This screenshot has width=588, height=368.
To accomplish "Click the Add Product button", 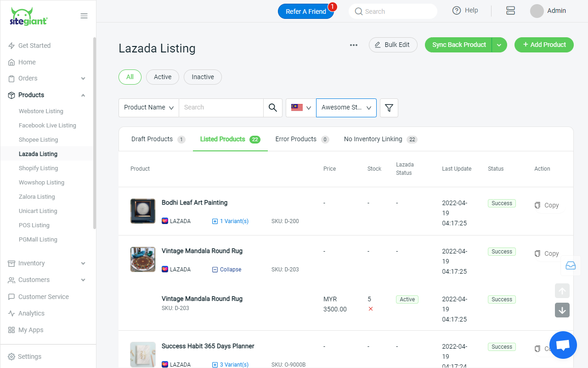I will 544,45.
